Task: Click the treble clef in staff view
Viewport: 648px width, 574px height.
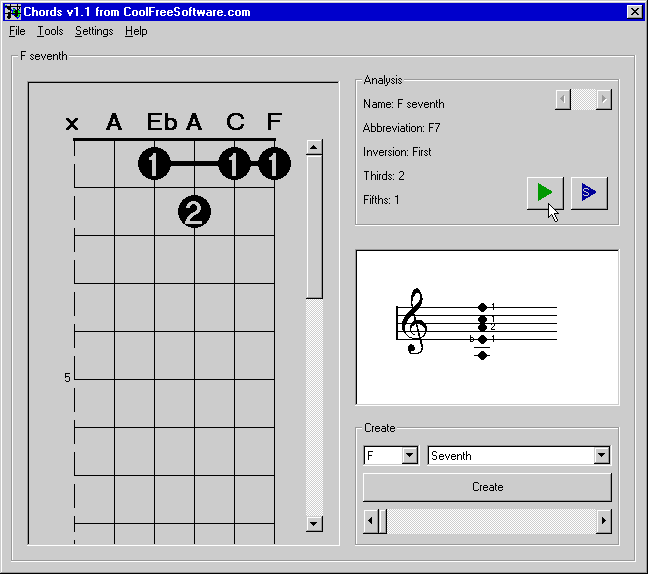Action: (x=414, y=321)
